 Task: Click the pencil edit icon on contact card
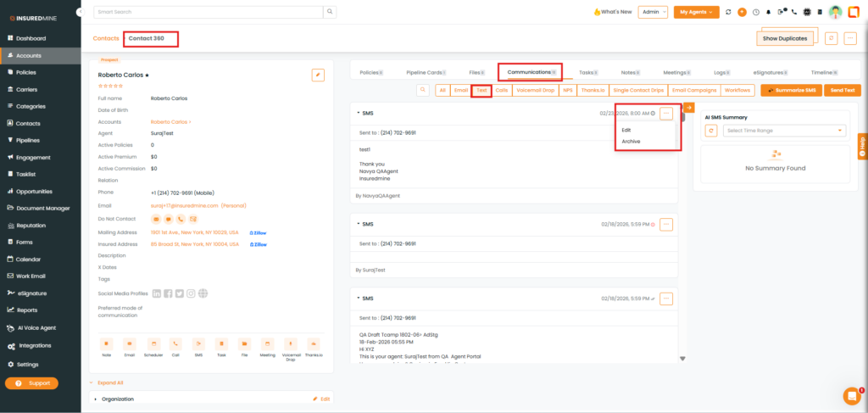tap(318, 75)
